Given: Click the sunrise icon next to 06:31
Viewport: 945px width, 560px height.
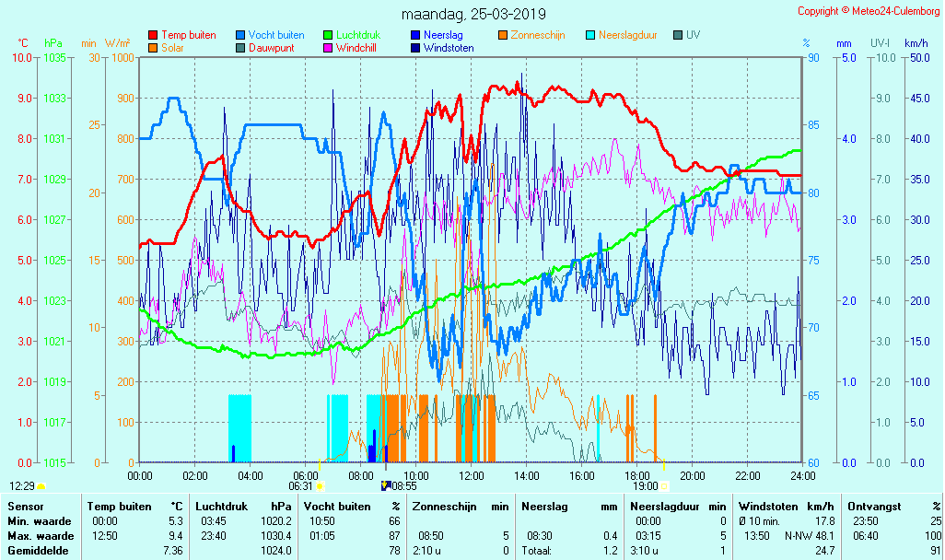Looking at the screenshot, I should click(x=320, y=485).
